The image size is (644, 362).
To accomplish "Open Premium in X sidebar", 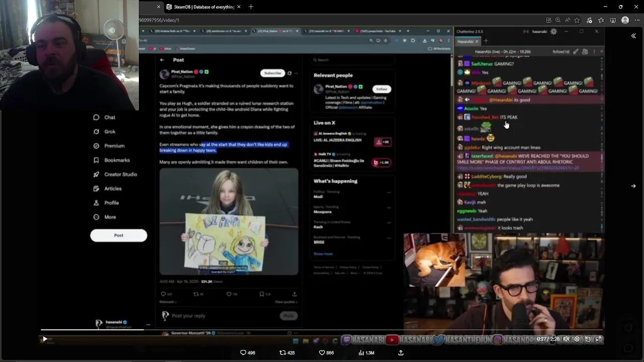I will coord(109,146).
